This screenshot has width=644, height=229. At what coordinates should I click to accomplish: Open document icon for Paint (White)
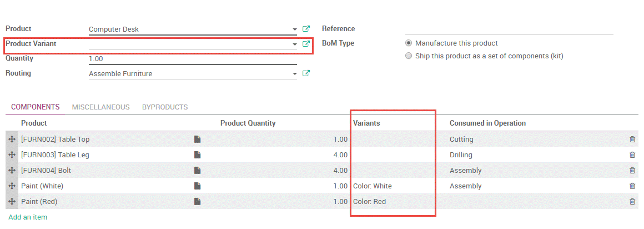click(197, 186)
